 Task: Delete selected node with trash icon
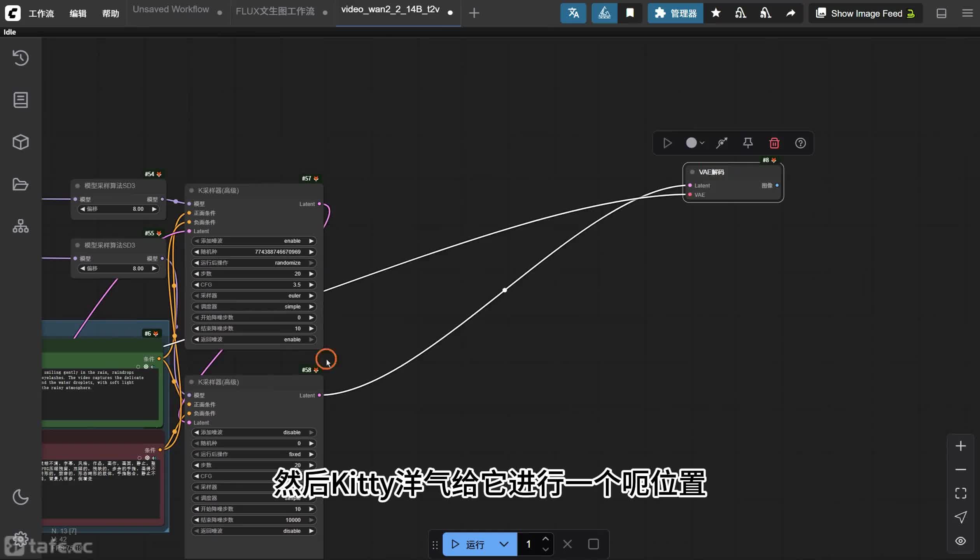[774, 143]
